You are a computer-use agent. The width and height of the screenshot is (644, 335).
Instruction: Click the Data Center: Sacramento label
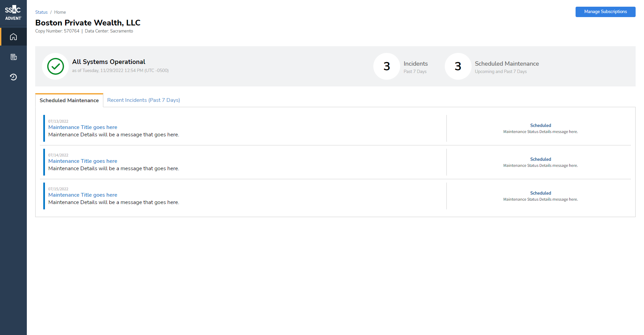pyautogui.click(x=109, y=31)
